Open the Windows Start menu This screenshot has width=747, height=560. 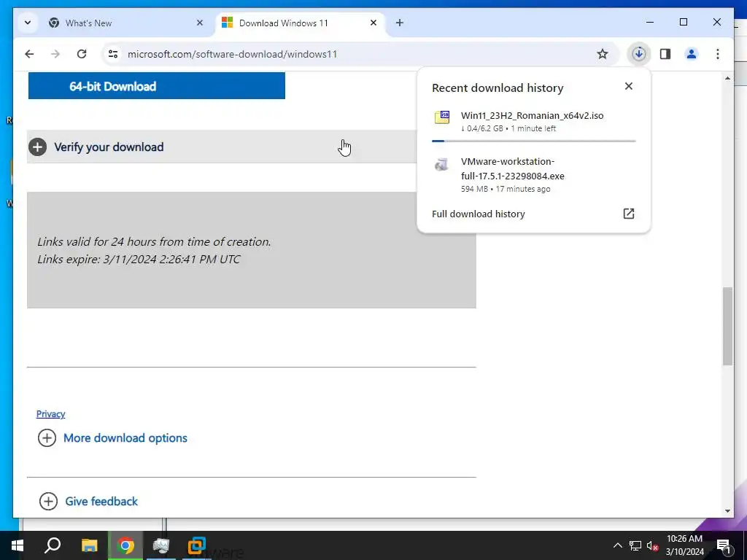[18, 545]
